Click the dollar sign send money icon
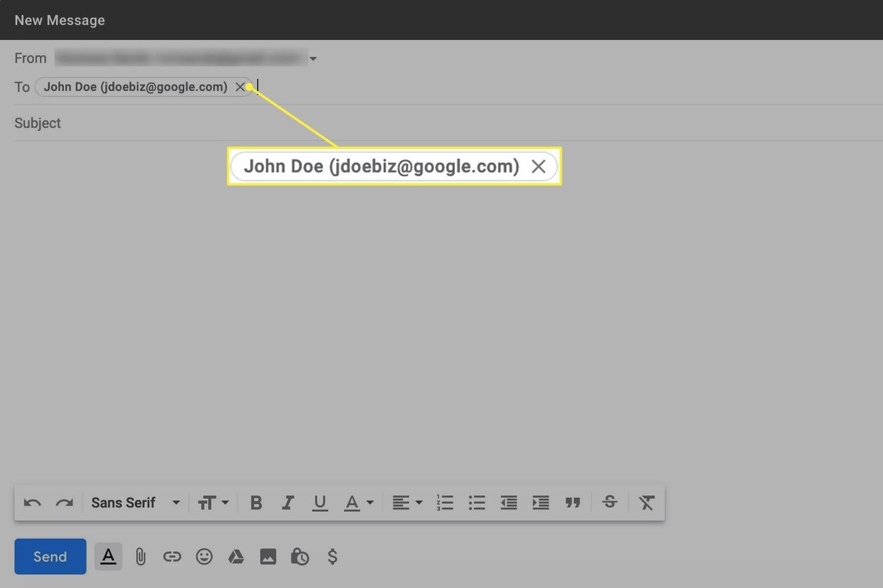This screenshot has width=883, height=588. click(333, 556)
